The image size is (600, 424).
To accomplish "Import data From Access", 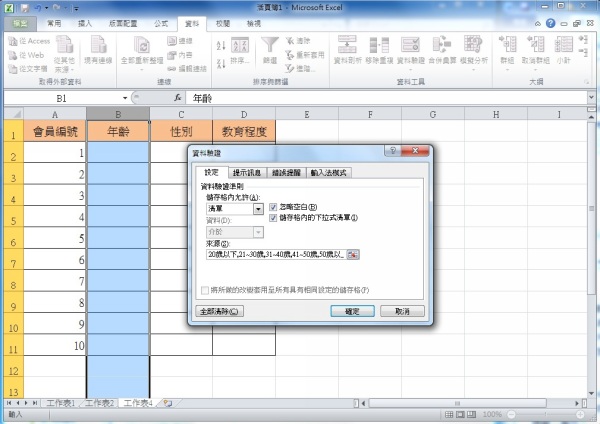I will (x=29, y=41).
